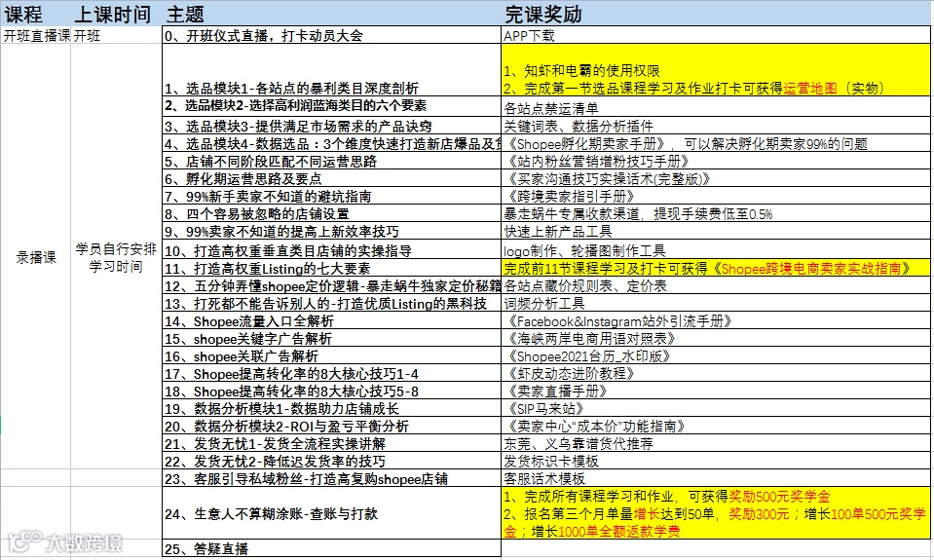Select the 课程 header cell
Screen dimensions: 934x560
[36, 13]
